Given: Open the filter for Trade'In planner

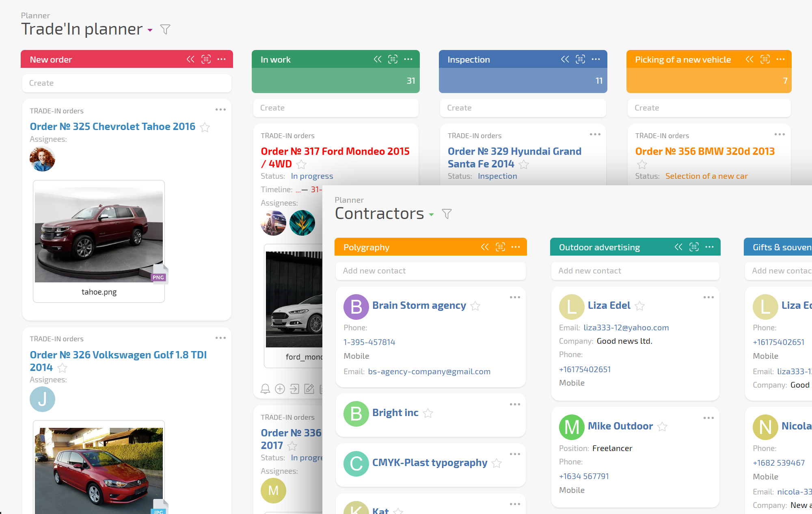Looking at the screenshot, I should (x=165, y=30).
